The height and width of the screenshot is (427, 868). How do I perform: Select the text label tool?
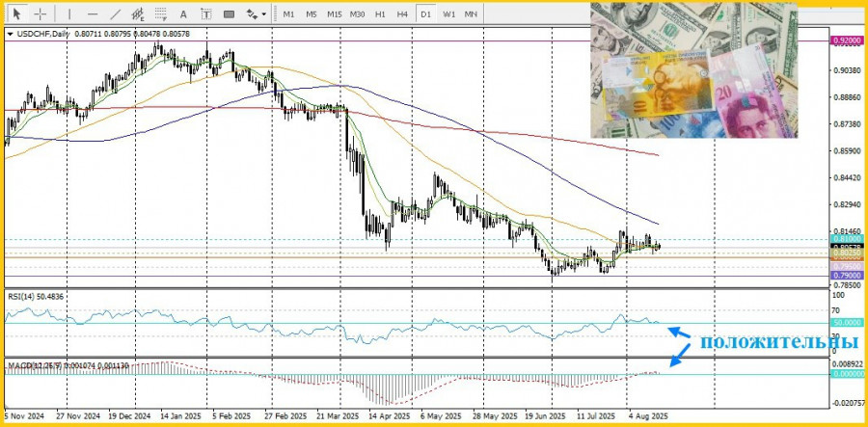pyautogui.click(x=206, y=13)
